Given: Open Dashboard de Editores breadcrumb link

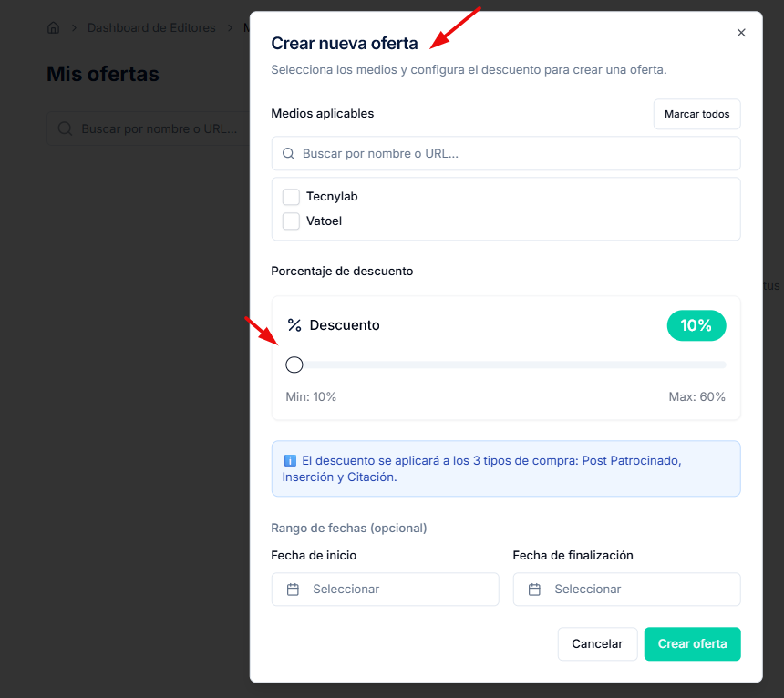Looking at the screenshot, I should coord(151,28).
